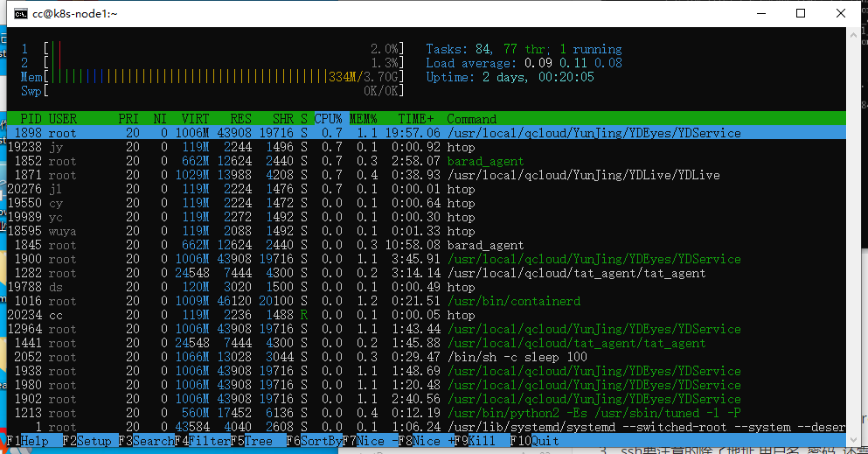
Task: Sort by the NI column header
Action: (x=160, y=118)
